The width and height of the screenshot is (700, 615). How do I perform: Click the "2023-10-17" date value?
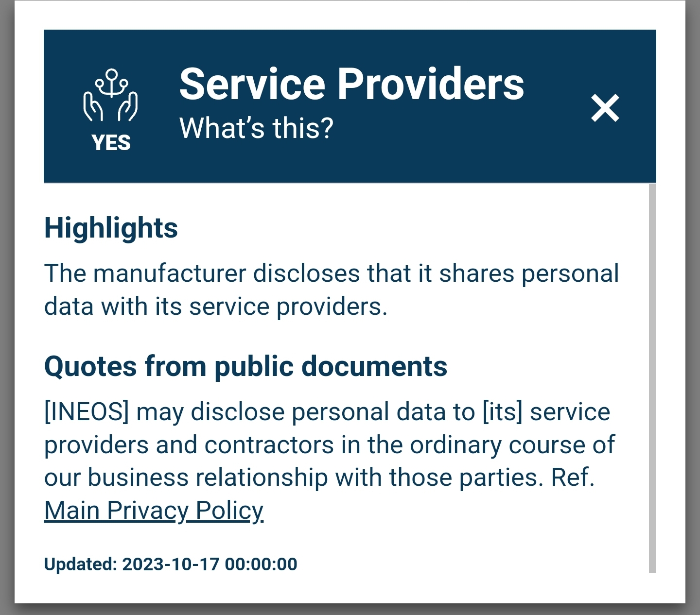[171, 564]
